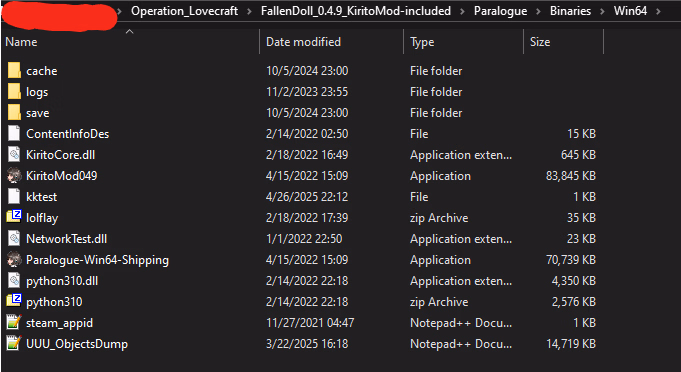Click the KiritoMod049 application icon
Screen dimensions: 681x372
(14, 176)
